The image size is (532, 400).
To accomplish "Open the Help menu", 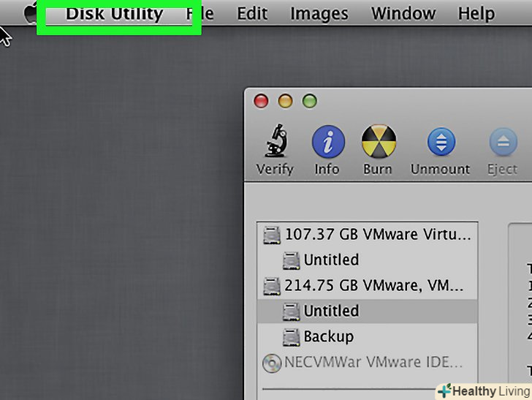I will click(476, 15).
